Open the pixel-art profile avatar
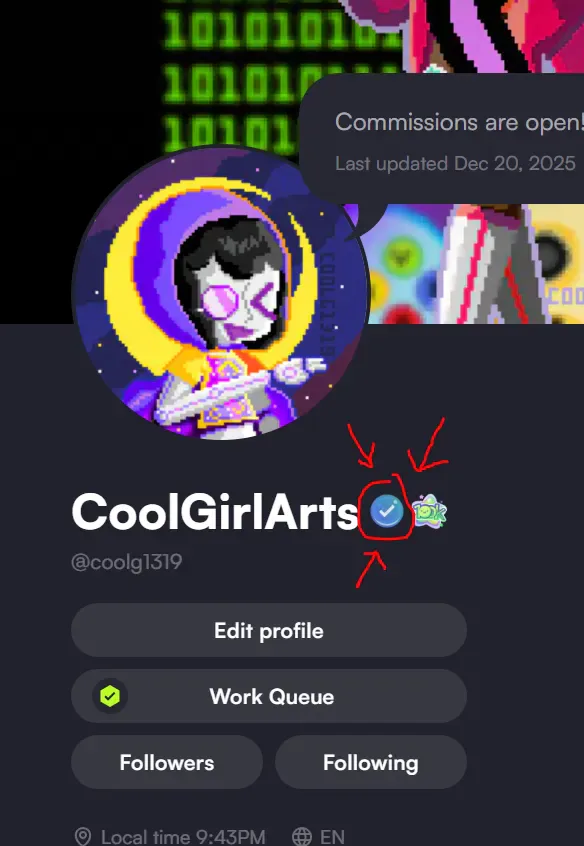The height and width of the screenshot is (846, 584). 222,293
